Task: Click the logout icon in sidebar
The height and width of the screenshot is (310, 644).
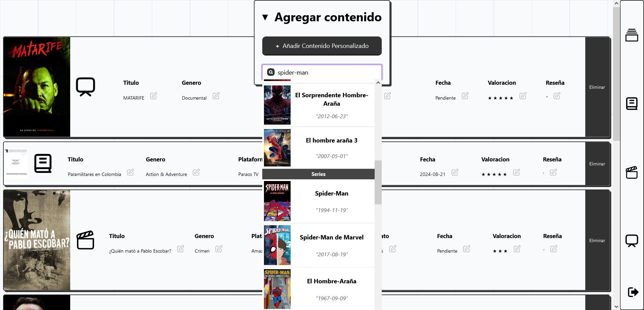Action: point(633,292)
